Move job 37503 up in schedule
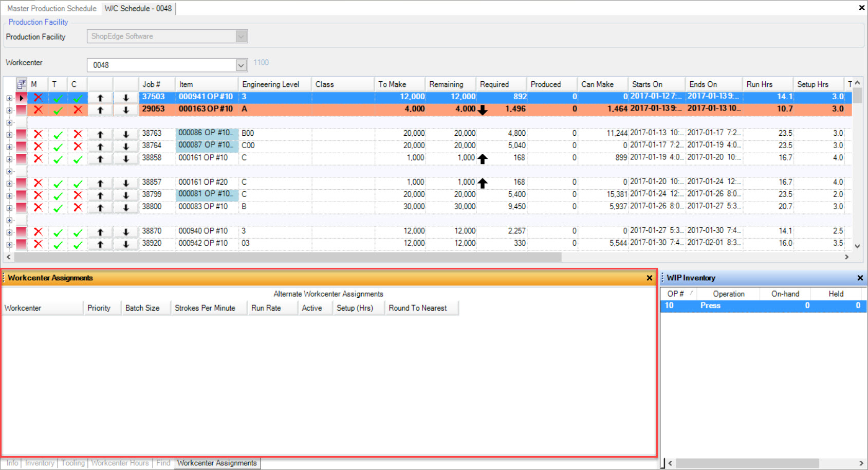868x470 pixels. tap(100, 97)
